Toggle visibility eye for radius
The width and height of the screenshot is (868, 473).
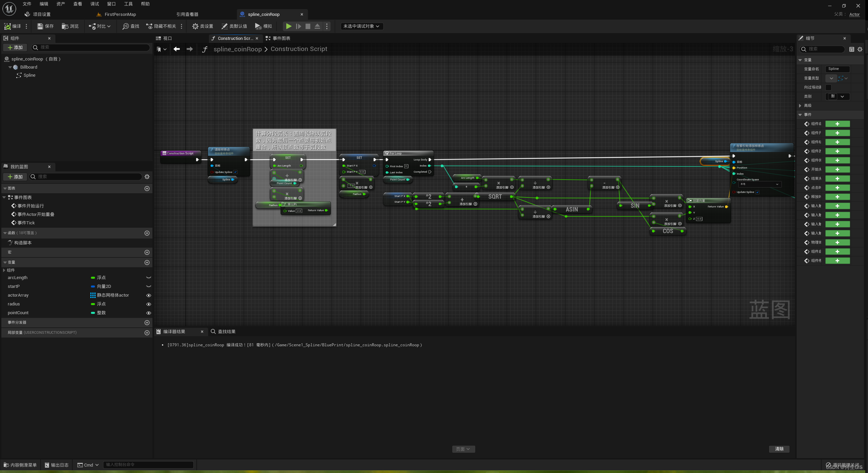(x=148, y=304)
